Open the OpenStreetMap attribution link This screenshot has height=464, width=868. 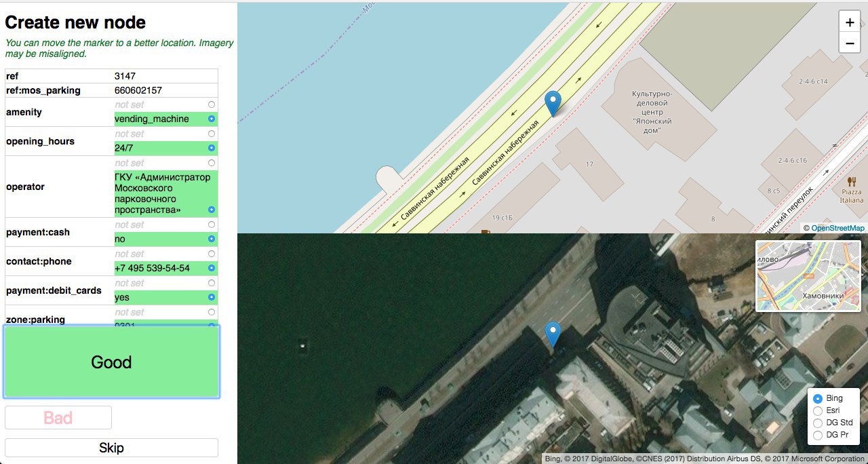tap(837, 229)
